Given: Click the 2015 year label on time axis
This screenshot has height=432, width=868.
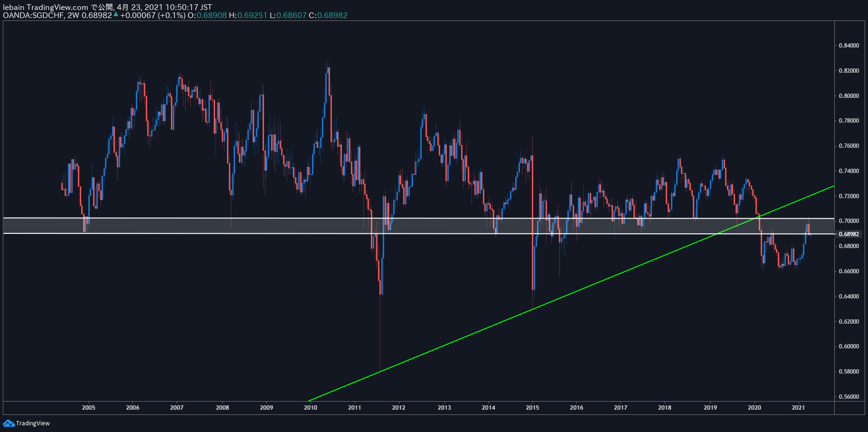Looking at the screenshot, I should click(533, 407).
